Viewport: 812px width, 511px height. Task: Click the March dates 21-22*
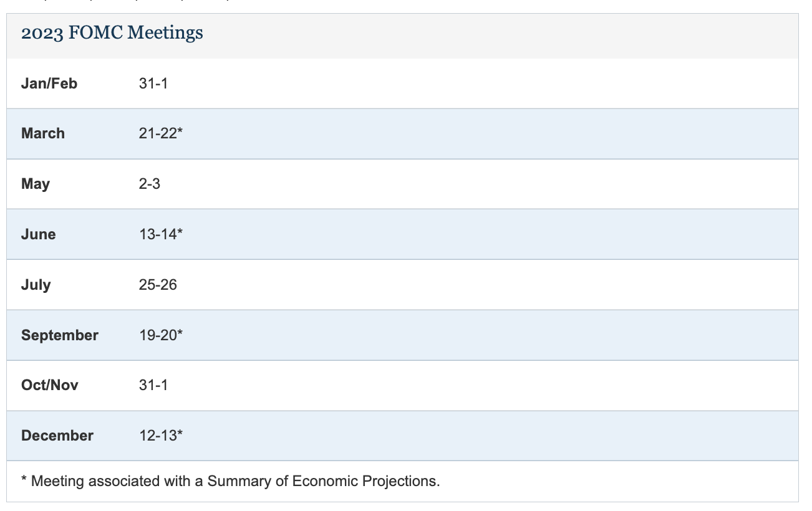[x=161, y=133]
